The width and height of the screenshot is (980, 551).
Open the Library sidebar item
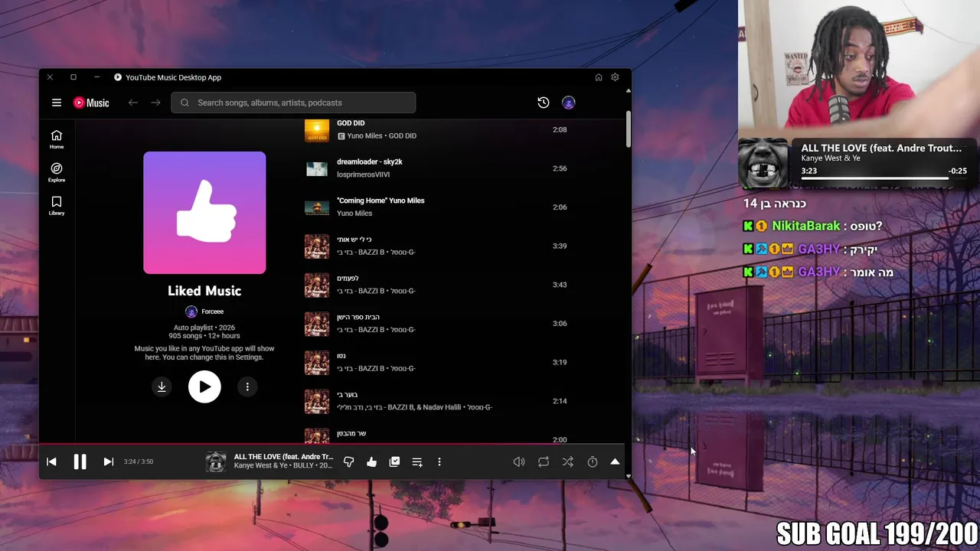tap(57, 206)
